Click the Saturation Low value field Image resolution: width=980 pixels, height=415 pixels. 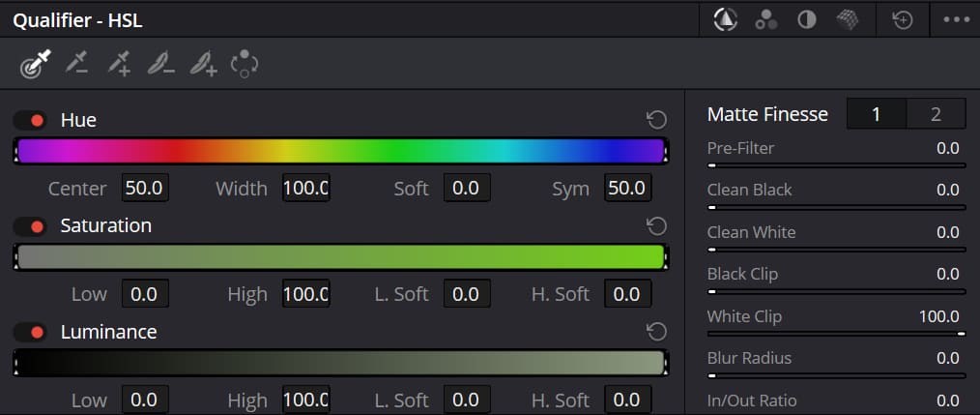144,294
